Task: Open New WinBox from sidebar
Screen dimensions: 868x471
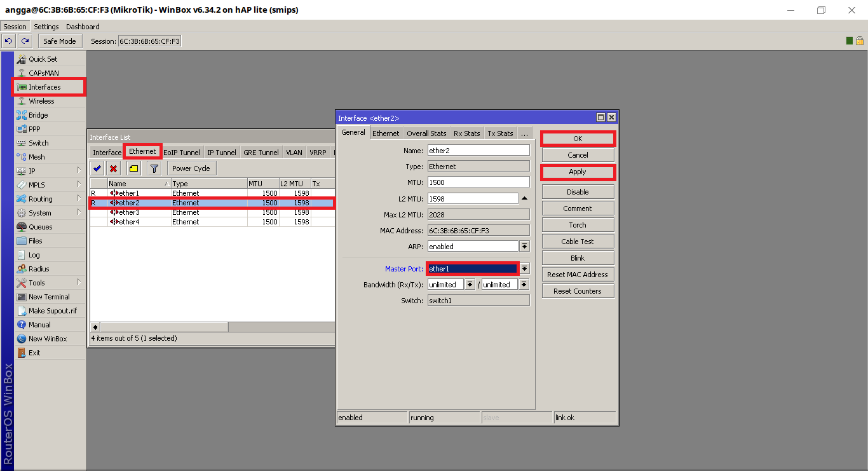Action: pos(50,339)
